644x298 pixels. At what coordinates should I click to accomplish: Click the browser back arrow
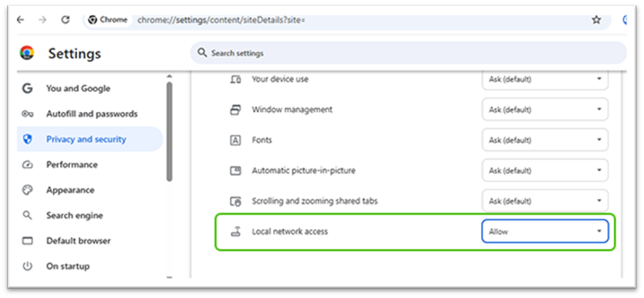point(20,20)
